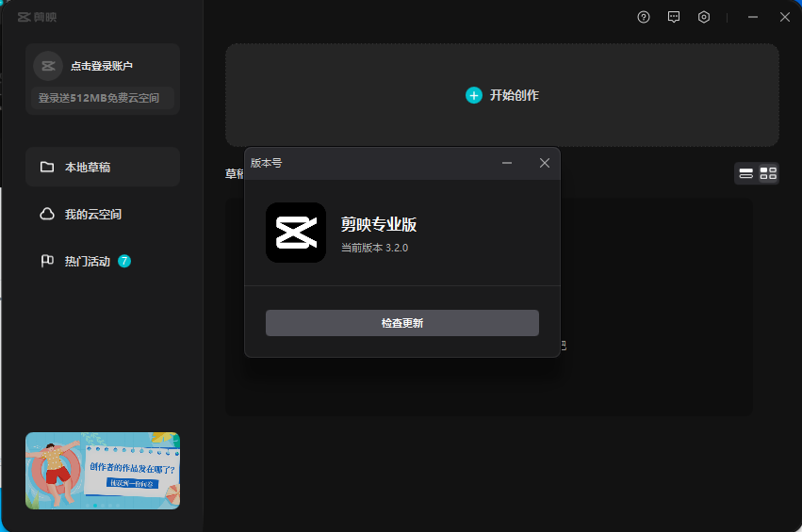
Task: Open the promotional banner thumbnail
Action: [103, 471]
